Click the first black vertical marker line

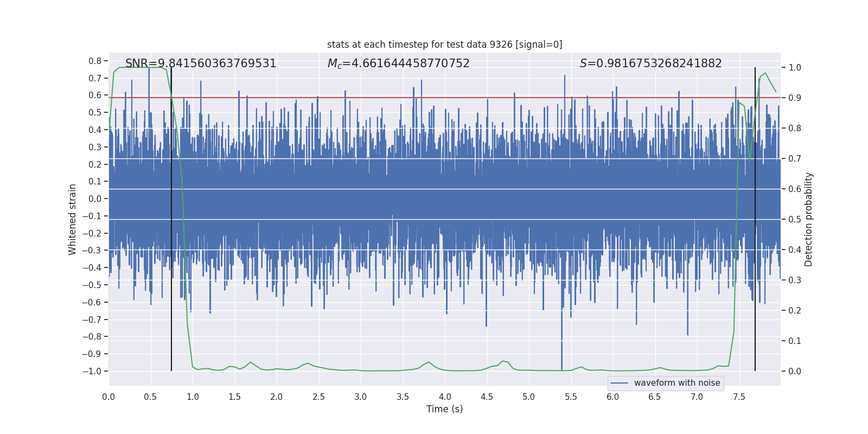pyautogui.click(x=171, y=219)
